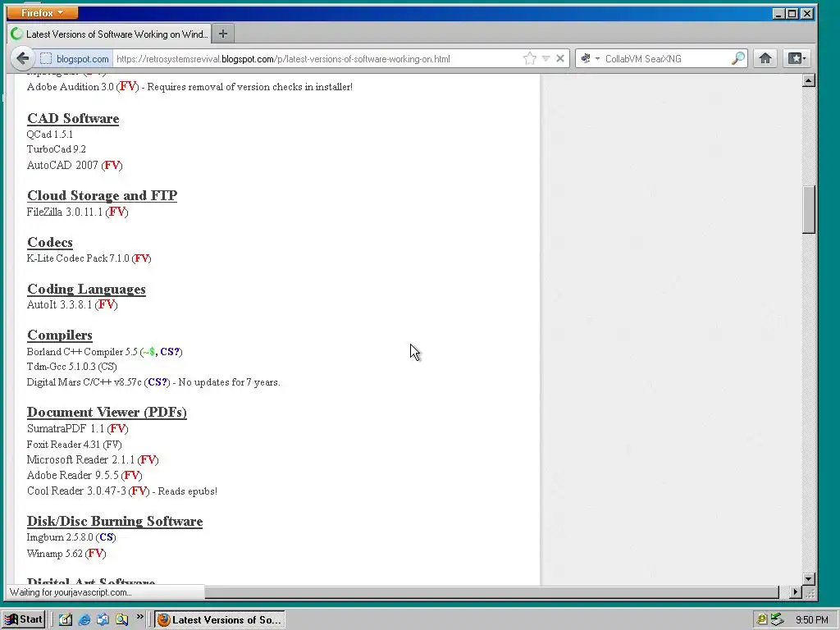Open the Windows Start menu
The width and height of the screenshot is (840, 630).
tap(24, 619)
